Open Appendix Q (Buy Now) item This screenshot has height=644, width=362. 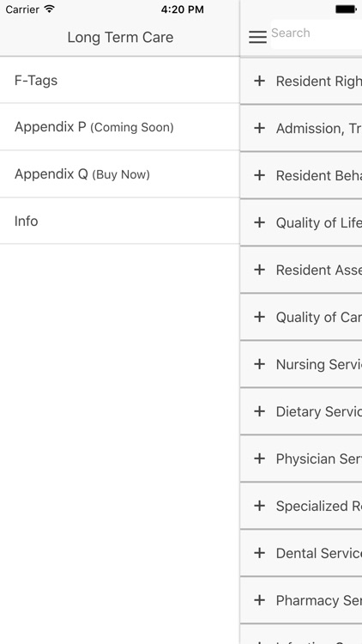[x=120, y=174]
